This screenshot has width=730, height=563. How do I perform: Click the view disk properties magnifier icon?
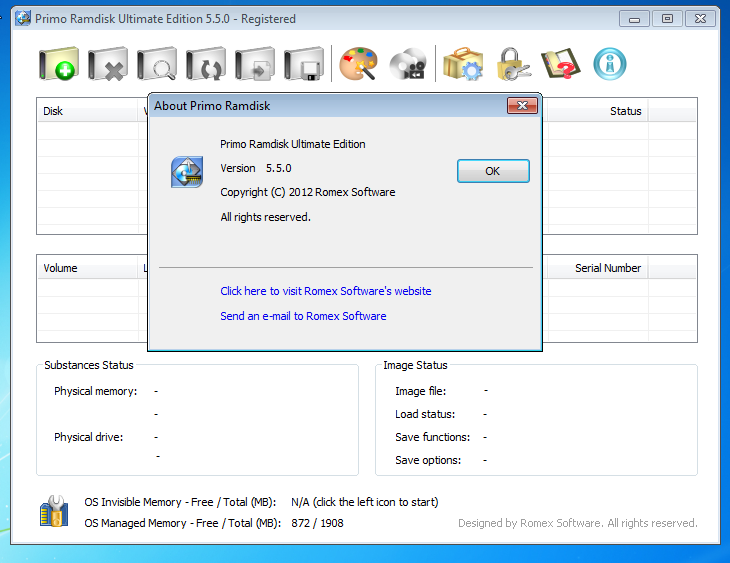pyautogui.click(x=157, y=63)
